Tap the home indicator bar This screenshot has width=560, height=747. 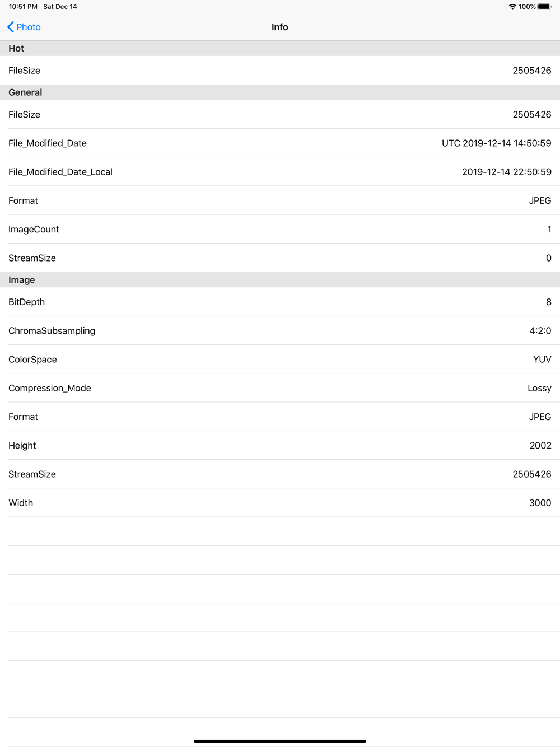tap(280, 741)
